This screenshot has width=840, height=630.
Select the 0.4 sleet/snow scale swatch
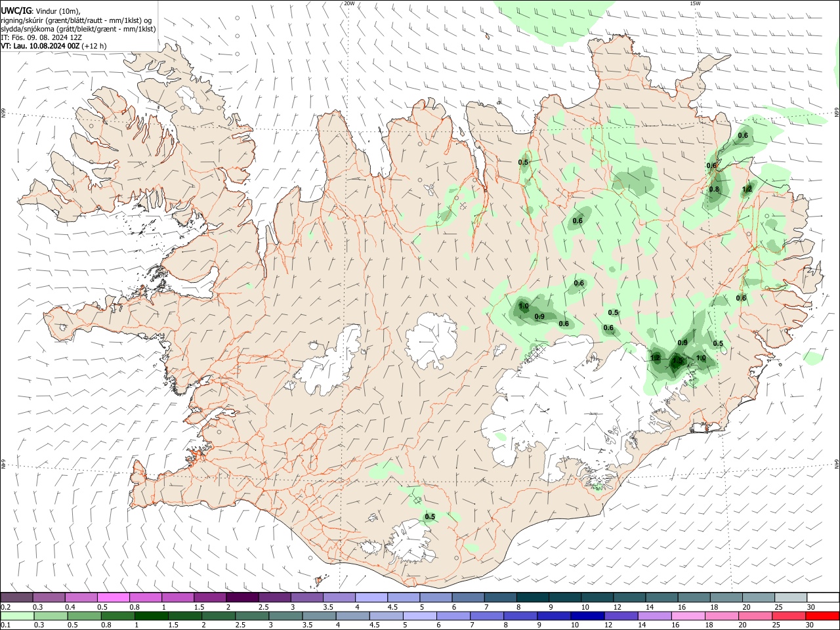click(x=81, y=597)
